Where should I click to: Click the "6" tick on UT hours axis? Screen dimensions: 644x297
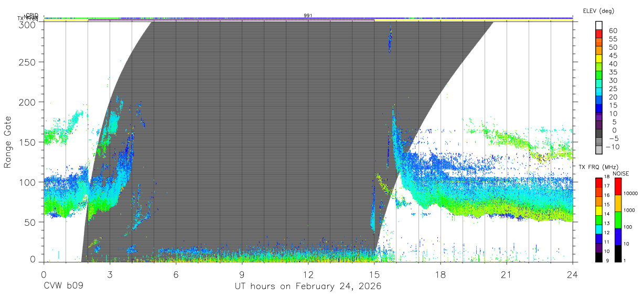[x=176, y=274]
